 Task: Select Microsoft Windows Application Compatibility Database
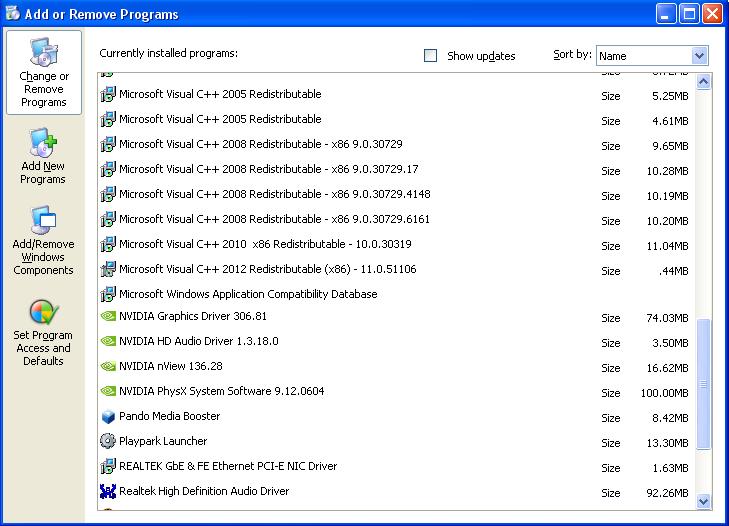coord(248,294)
